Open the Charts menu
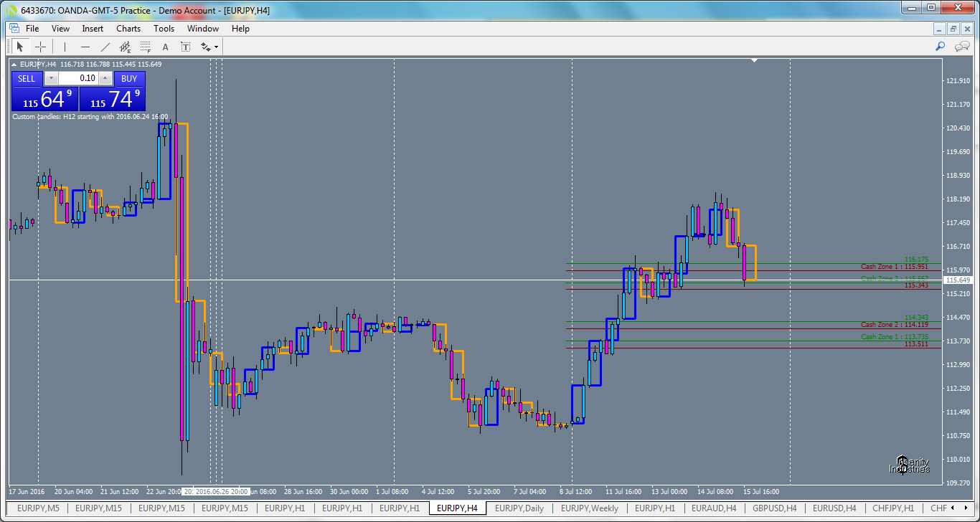 pos(128,29)
